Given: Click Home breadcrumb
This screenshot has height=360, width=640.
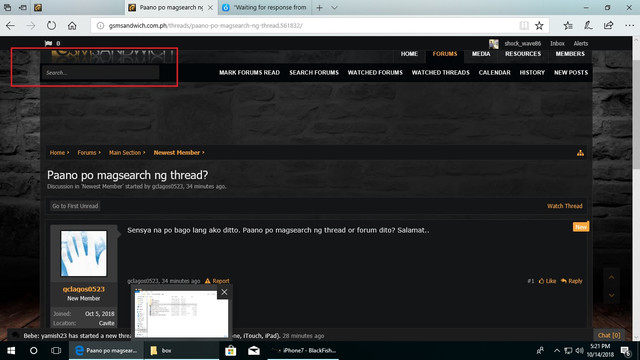Looking at the screenshot, I should [x=57, y=153].
